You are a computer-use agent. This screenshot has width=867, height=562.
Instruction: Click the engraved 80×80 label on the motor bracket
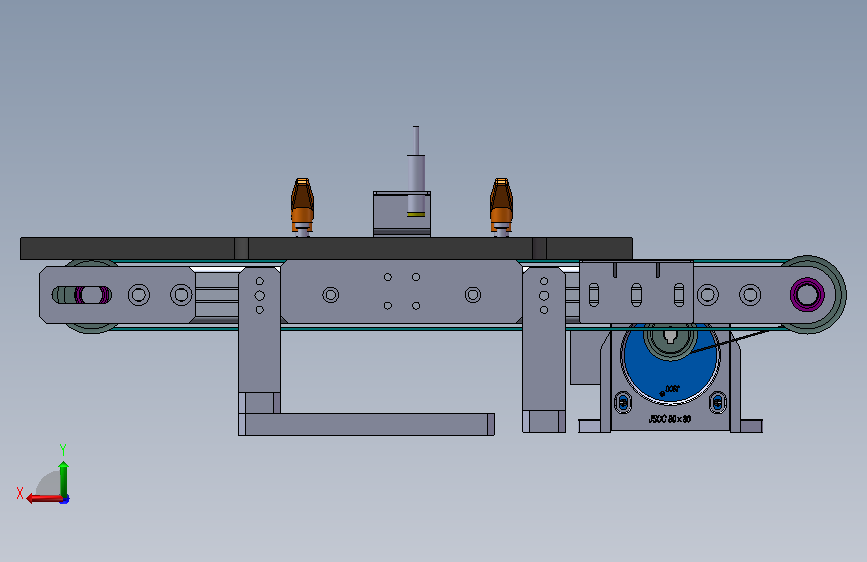pyautogui.click(x=670, y=419)
